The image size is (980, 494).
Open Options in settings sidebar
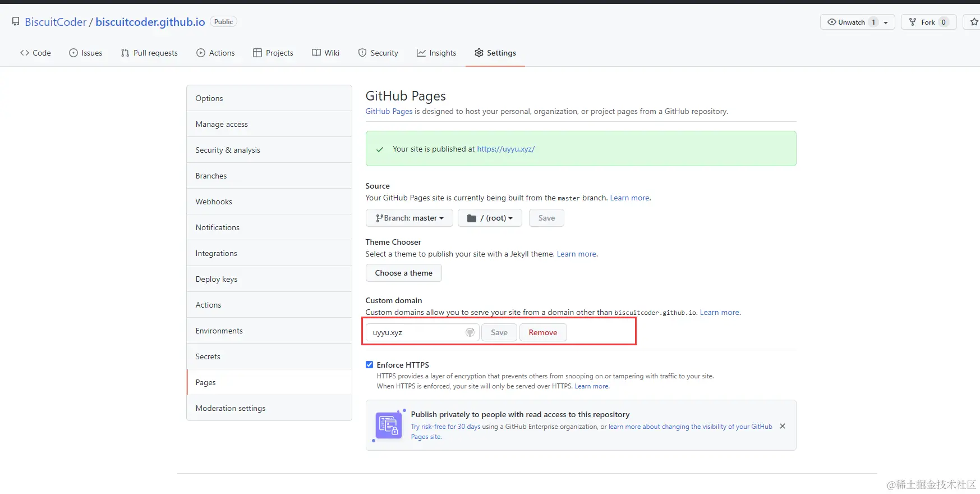(x=269, y=98)
